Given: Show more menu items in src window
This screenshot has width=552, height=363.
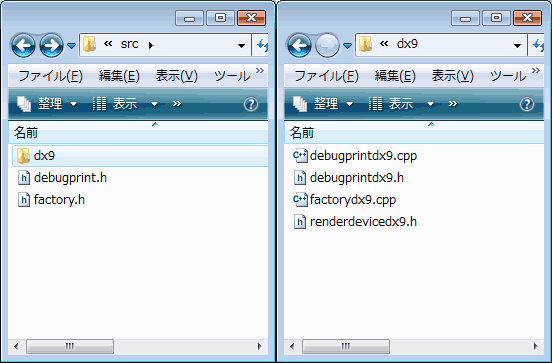Looking at the screenshot, I should (x=260, y=71).
